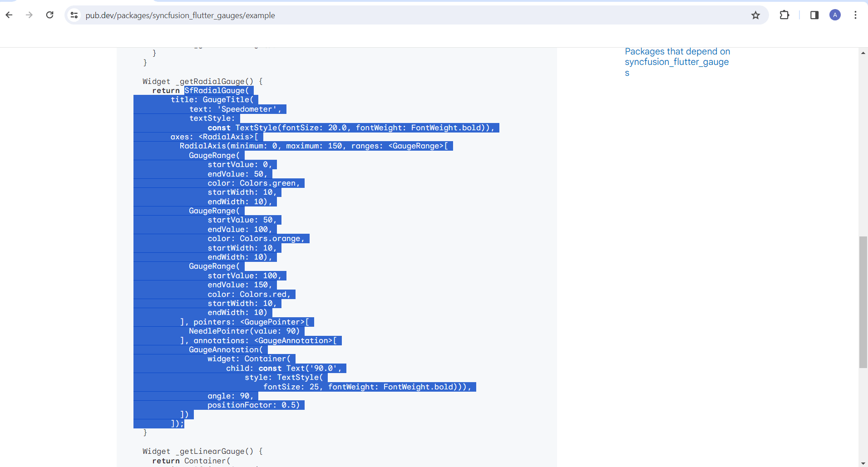Click the SfRadialGauge( code text

pos(217,90)
